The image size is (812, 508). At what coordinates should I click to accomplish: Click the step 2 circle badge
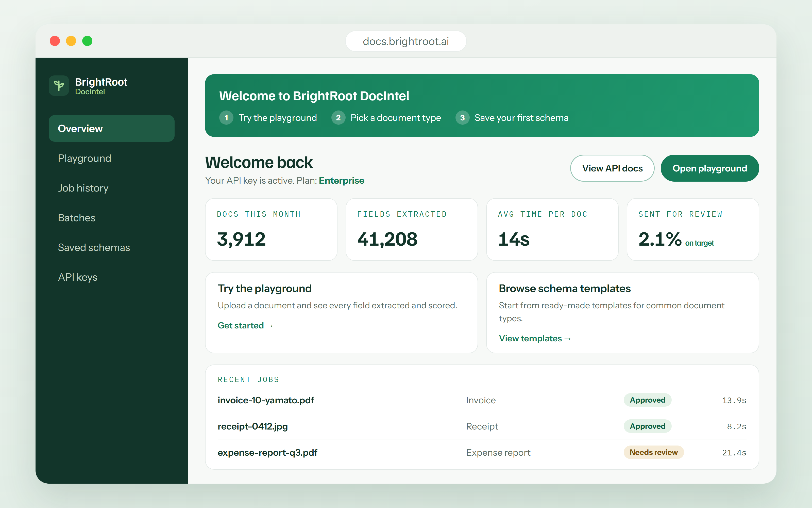coord(338,118)
